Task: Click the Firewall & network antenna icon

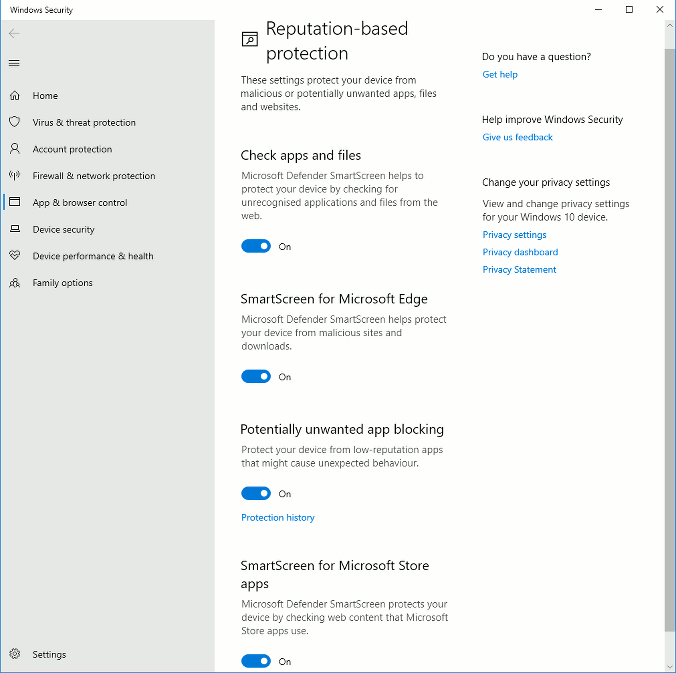Action: click(x=15, y=175)
